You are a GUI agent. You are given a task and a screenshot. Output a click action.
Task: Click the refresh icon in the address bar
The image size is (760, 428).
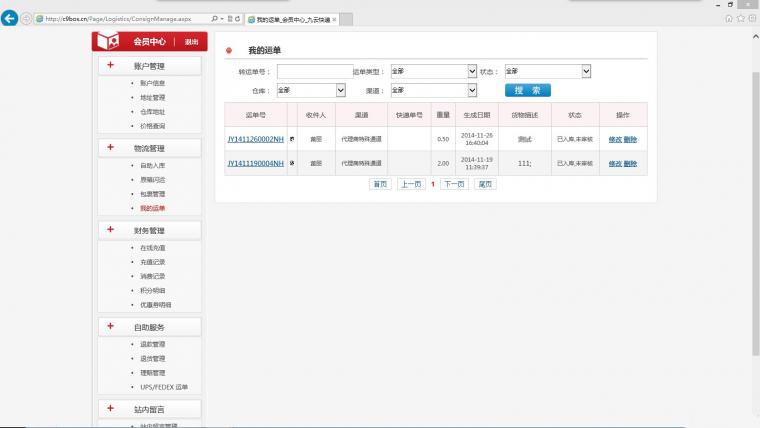click(238, 19)
